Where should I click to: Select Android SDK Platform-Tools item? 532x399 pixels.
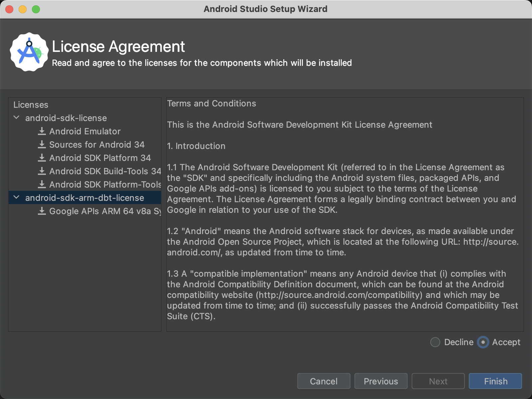tap(105, 185)
